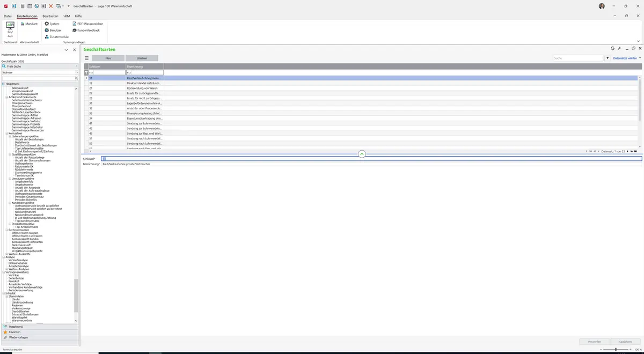Open Datei menu

coord(8,16)
